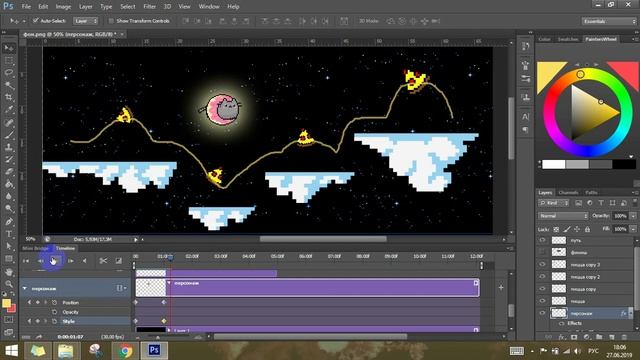The height and width of the screenshot is (360, 640).
Task: Collapse the selected track in timeline
Action: tap(24, 289)
